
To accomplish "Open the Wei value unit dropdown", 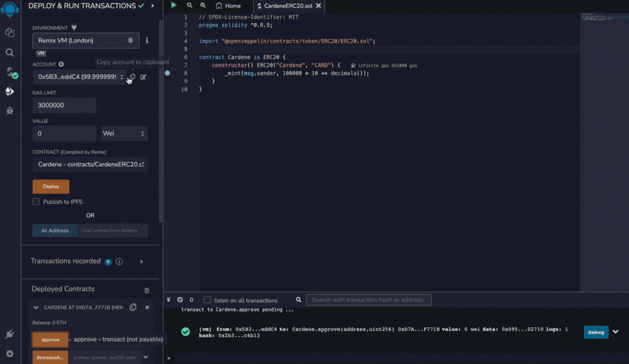I will pos(124,134).
